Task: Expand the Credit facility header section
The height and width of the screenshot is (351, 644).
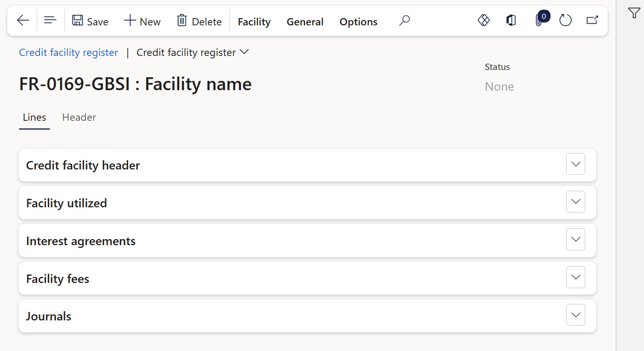Action: tap(575, 164)
